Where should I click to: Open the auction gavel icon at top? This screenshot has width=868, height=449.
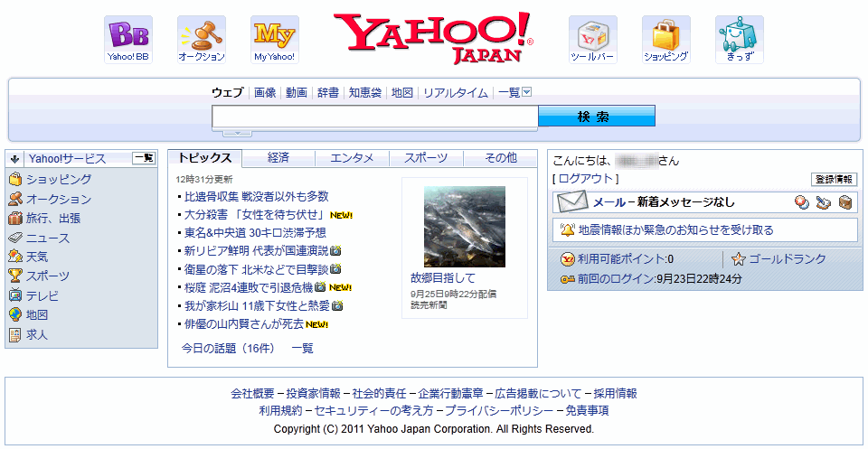(202, 40)
